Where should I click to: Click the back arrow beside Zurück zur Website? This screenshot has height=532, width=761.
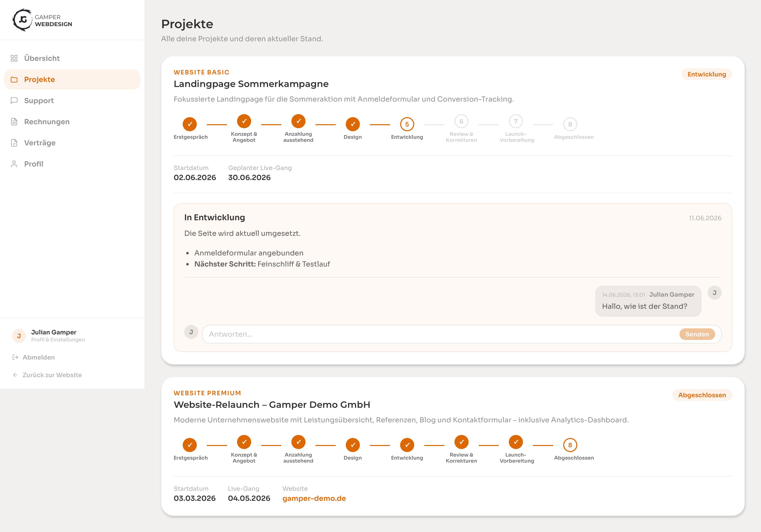[x=15, y=375]
